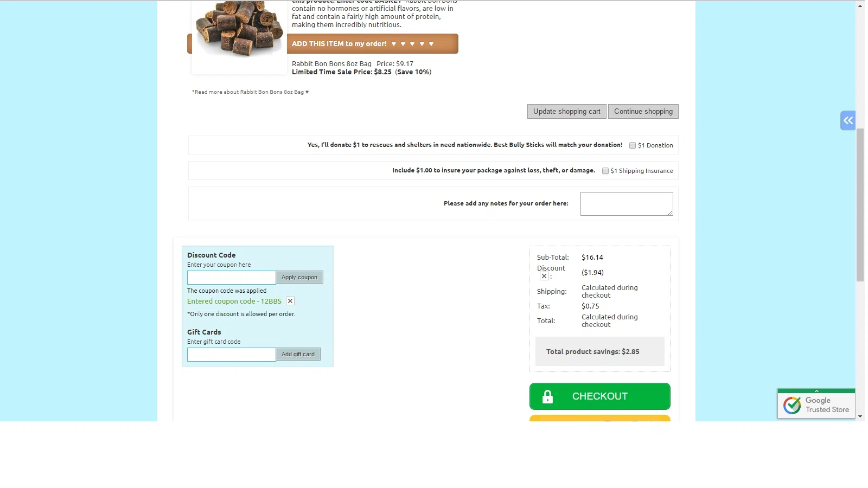The width and height of the screenshot is (868, 488).
Task: Click Continue shopping button
Action: pyautogui.click(x=643, y=111)
